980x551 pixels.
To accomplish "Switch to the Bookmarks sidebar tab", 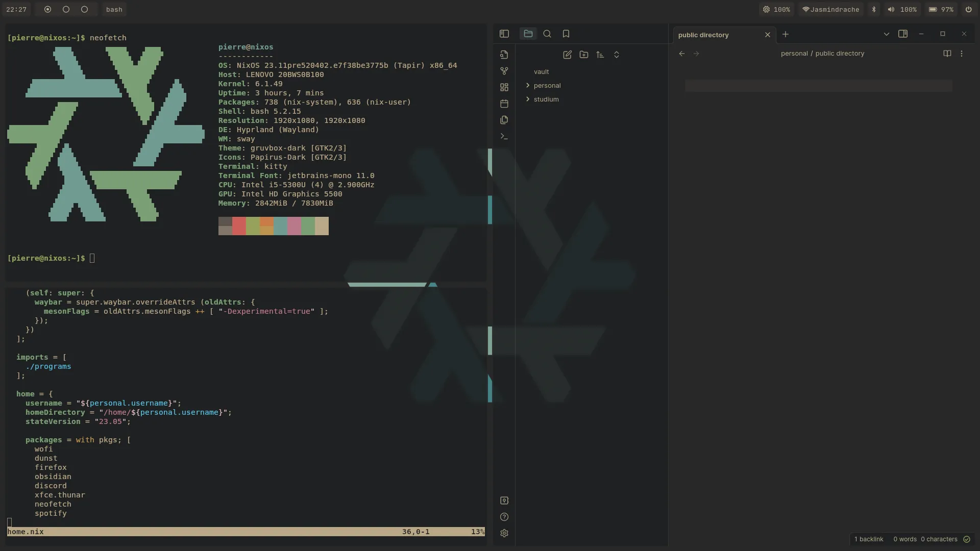I will coord(566,34).
